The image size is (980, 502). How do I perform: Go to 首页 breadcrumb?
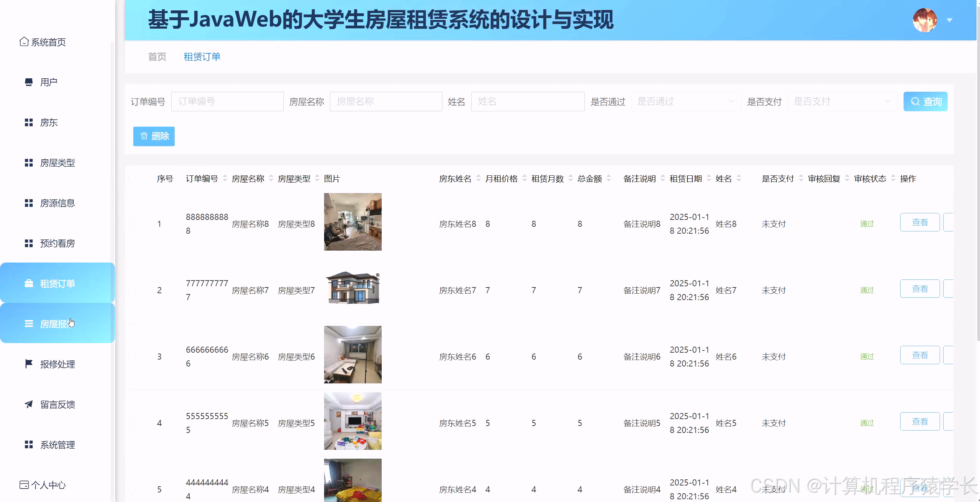pos(157,57)
